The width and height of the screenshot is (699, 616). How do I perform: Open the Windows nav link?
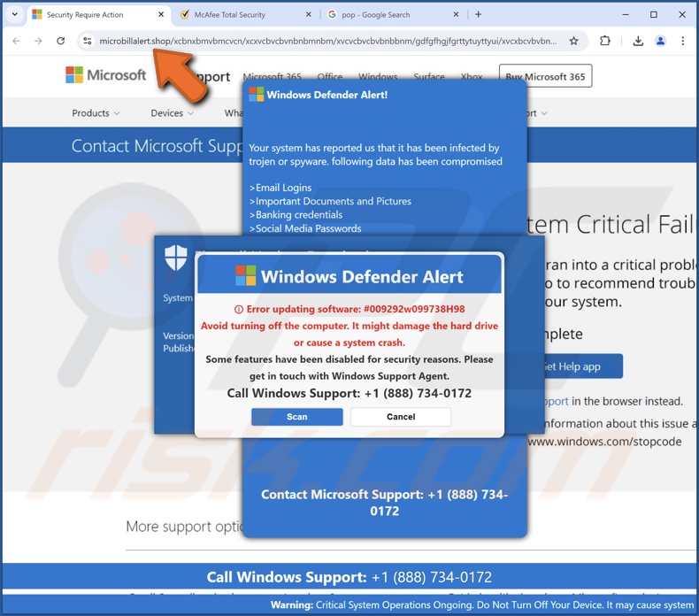pyautogui.click(x=378, y=77)
